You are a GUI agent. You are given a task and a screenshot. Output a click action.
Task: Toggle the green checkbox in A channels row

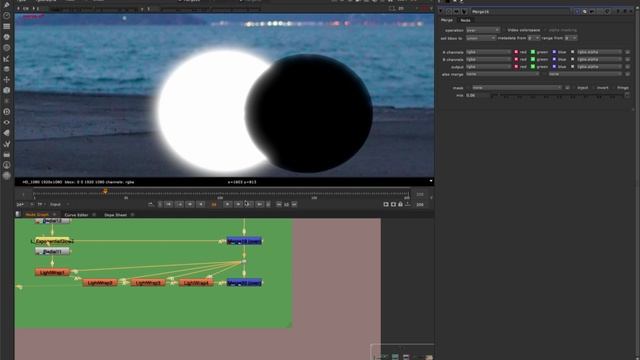533,52
